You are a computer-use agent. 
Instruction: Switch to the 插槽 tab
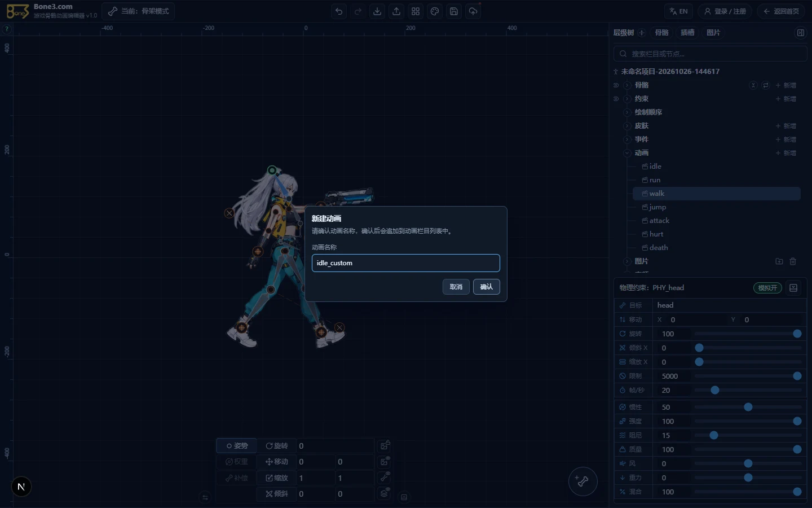[x=687, y=33]
